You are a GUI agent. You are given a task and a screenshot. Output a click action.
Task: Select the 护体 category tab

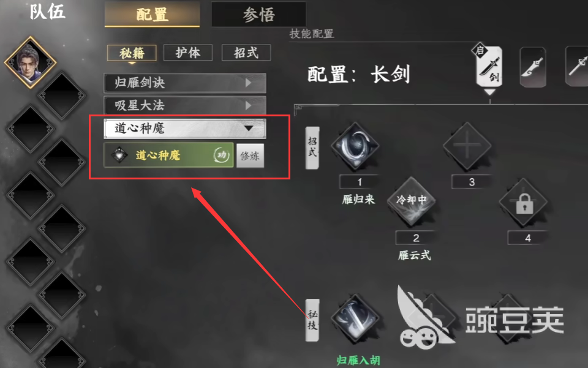(x=188, y=53)
